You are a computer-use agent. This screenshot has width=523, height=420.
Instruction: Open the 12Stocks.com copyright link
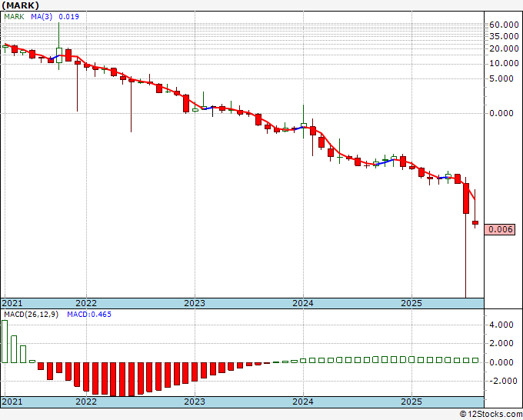491,415
